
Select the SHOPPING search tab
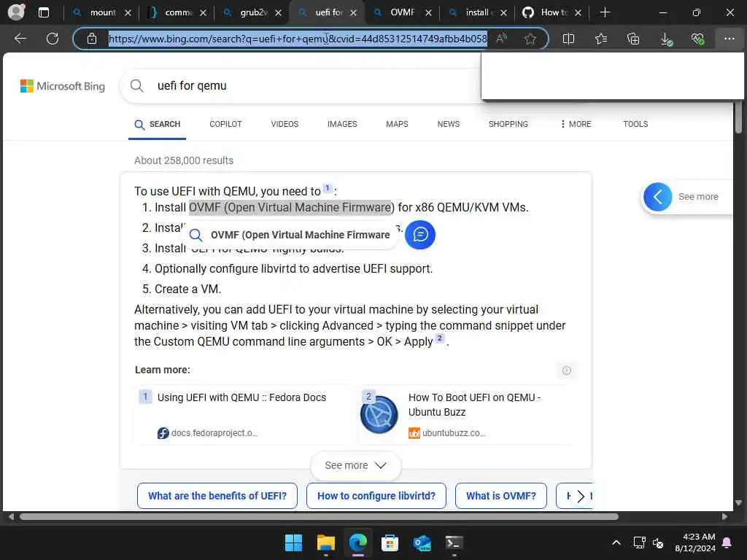tap(508, 124)
